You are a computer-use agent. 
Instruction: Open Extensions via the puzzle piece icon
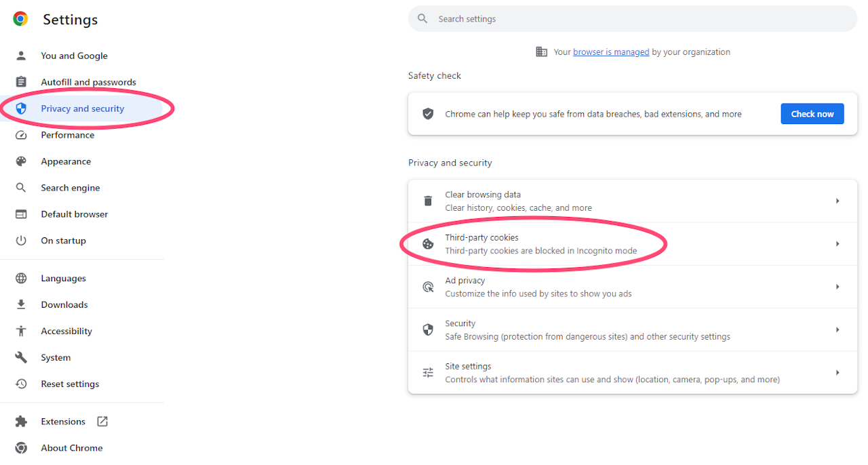click(21, 421)
